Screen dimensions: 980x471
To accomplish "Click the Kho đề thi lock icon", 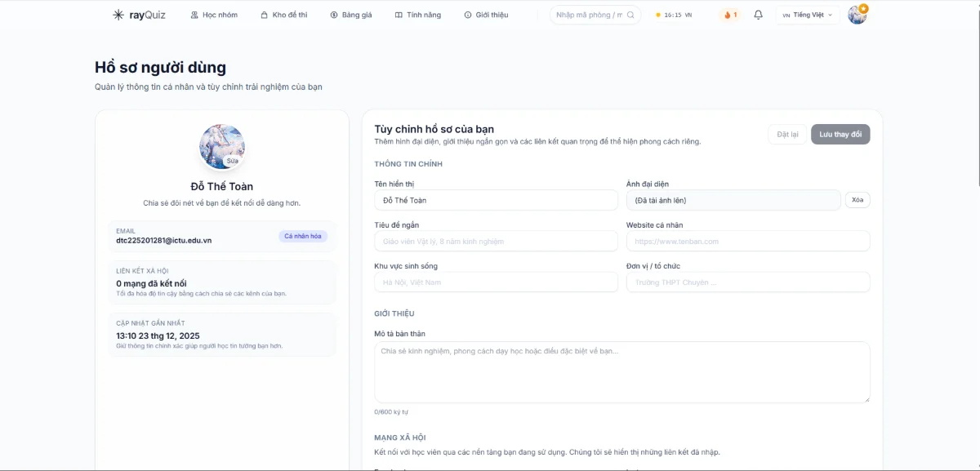I will (x=263, y=14).
